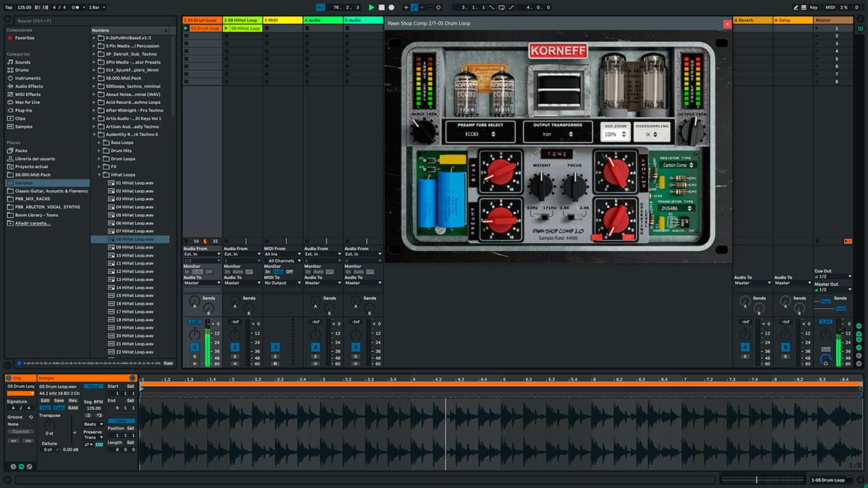Image resolution: width=868 pixels, height=488 pixels.
Task: Expand the About Noise folder
Action: click(94, 94)
